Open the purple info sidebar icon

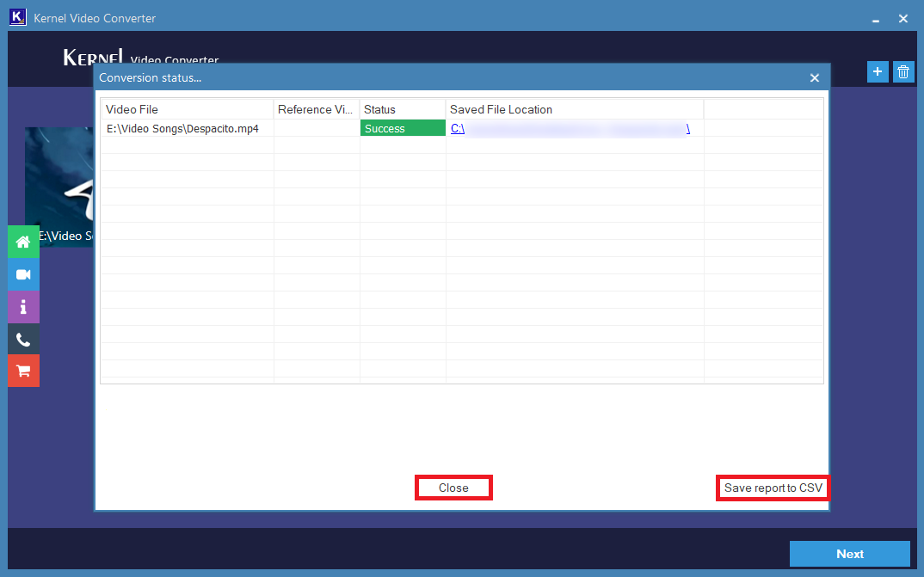[23, 307]
